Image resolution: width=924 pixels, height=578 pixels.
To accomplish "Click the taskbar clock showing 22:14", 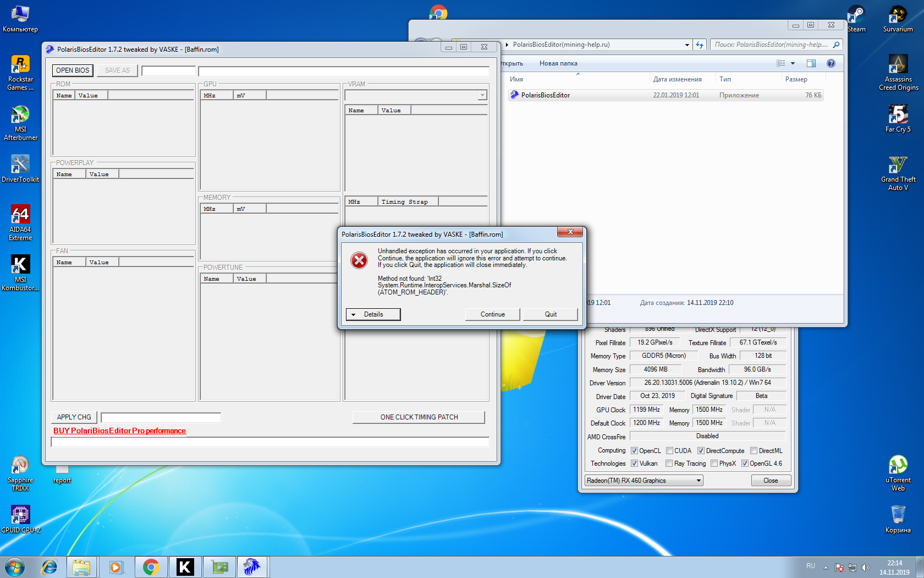I will (x=894, y=568).
